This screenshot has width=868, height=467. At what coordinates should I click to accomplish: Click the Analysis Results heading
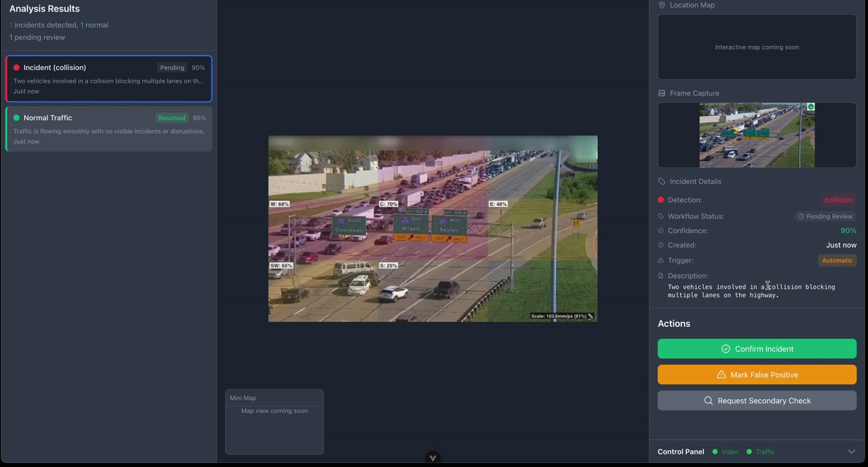point(45,9)
